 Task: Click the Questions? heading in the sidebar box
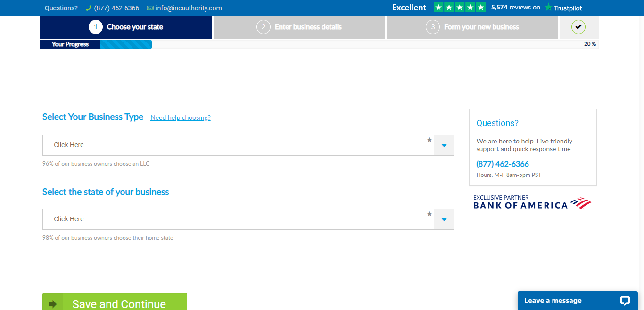497,123
